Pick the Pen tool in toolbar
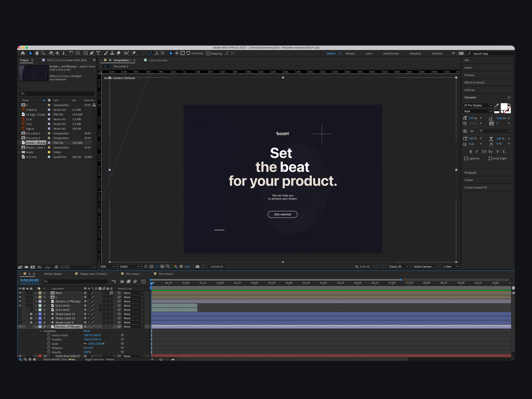 click(x=92, y=53)
